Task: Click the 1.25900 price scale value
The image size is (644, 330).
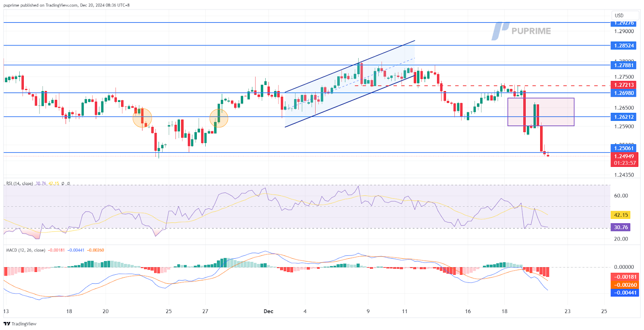Action: (x=624, y=126)
